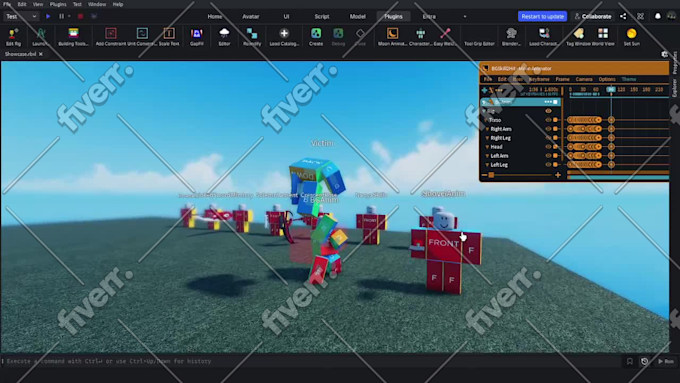
Task: Collapse the Rig tree arrow
Action: (484, 111)
